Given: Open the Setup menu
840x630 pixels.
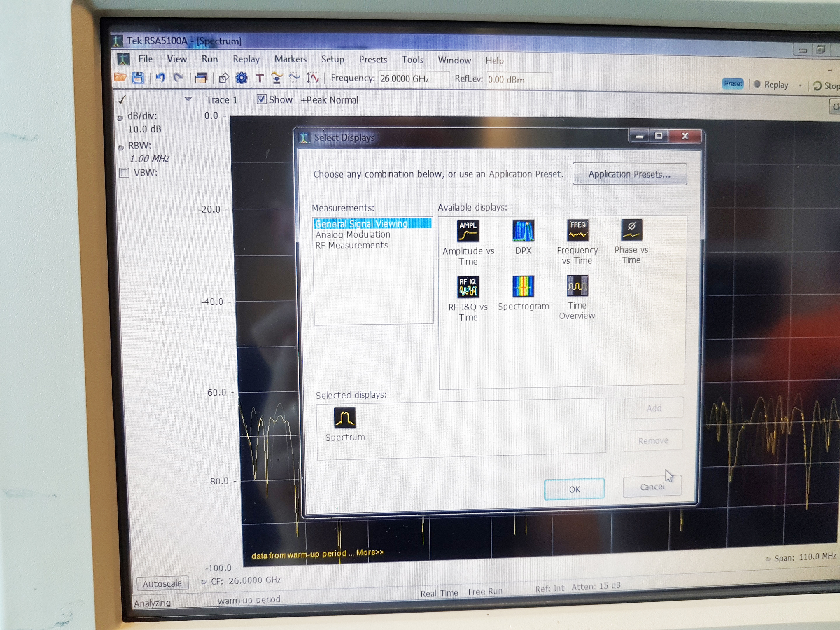Looking at the screenshot, I should (333, 59).
